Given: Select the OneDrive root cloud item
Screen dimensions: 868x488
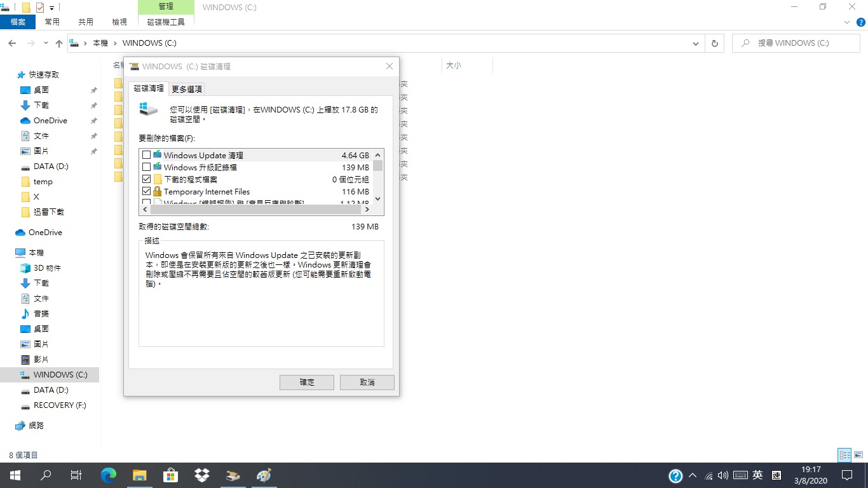Looking at the screenshot, I should coord(45,232).
